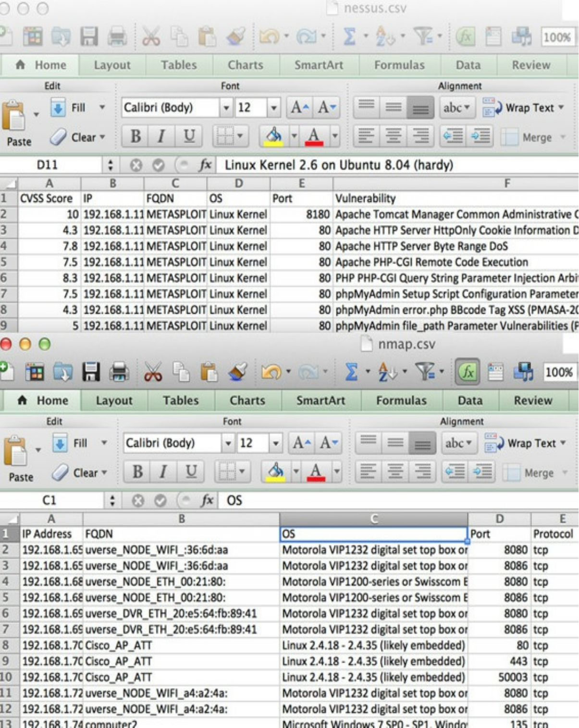Click yellow fill color bucket in nmap.csv ribbon
This screenshot has width=579, height=728.
click(275, 472)
